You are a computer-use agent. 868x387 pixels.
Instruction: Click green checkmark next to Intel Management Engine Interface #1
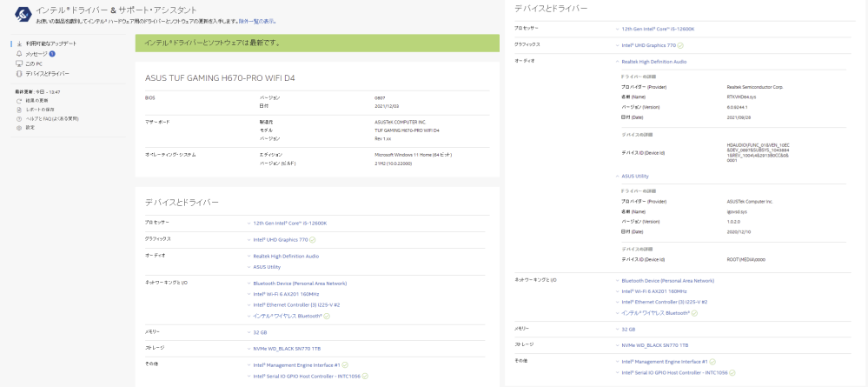click(345, 364)
